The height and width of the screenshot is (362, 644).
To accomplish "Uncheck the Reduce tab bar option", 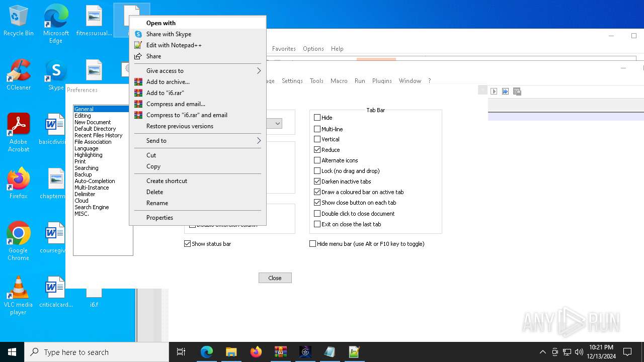I will pos(317,150).
